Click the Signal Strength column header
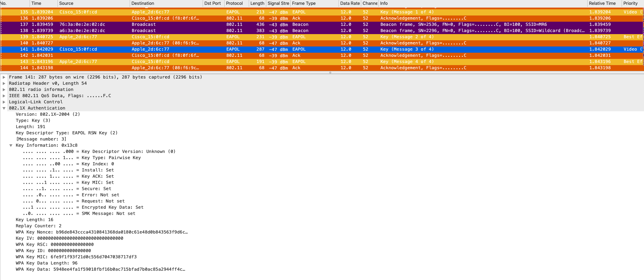 [278, 3]
